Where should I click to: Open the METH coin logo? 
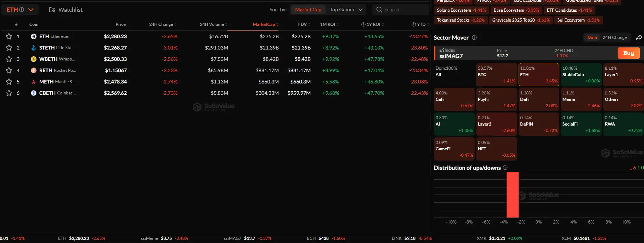34,82
